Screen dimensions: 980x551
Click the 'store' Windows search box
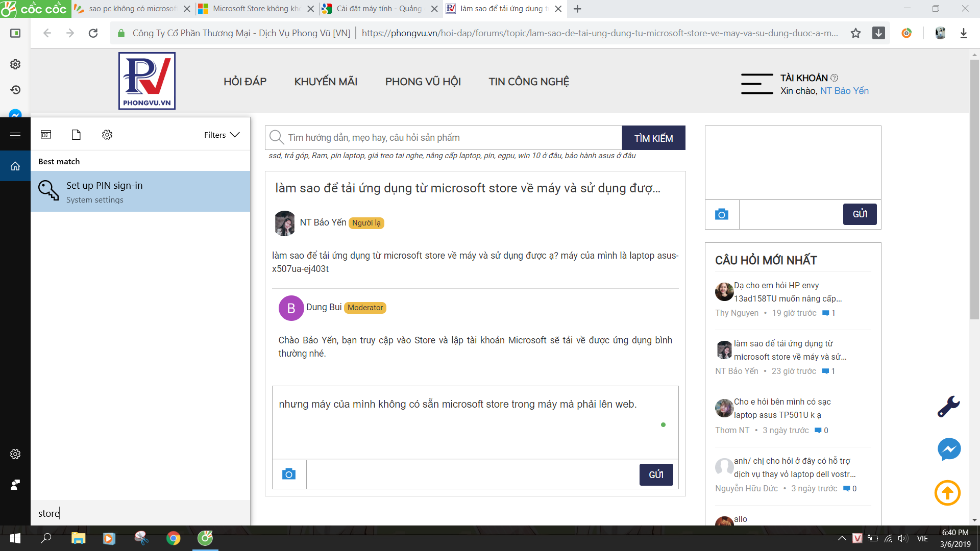140,513
